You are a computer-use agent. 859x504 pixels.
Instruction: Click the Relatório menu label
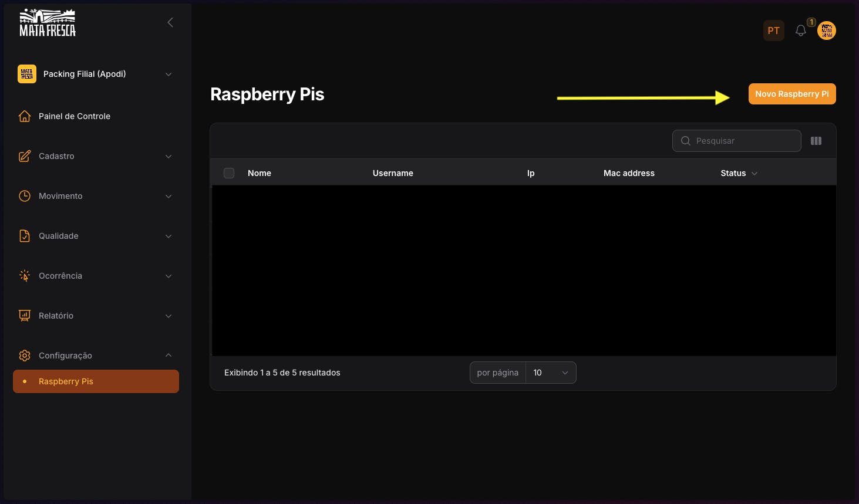pos(56,316)
